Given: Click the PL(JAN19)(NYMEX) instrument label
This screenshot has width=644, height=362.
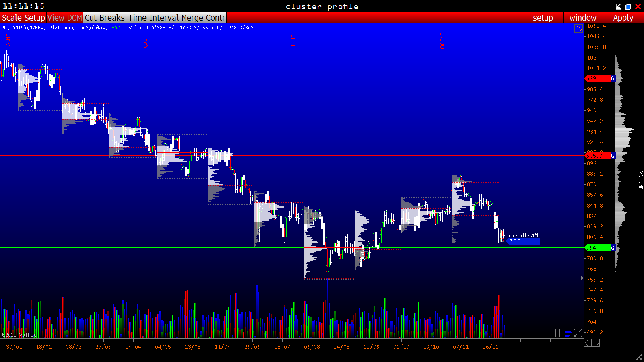Looking at the screenshot, I should pos(24,28).
